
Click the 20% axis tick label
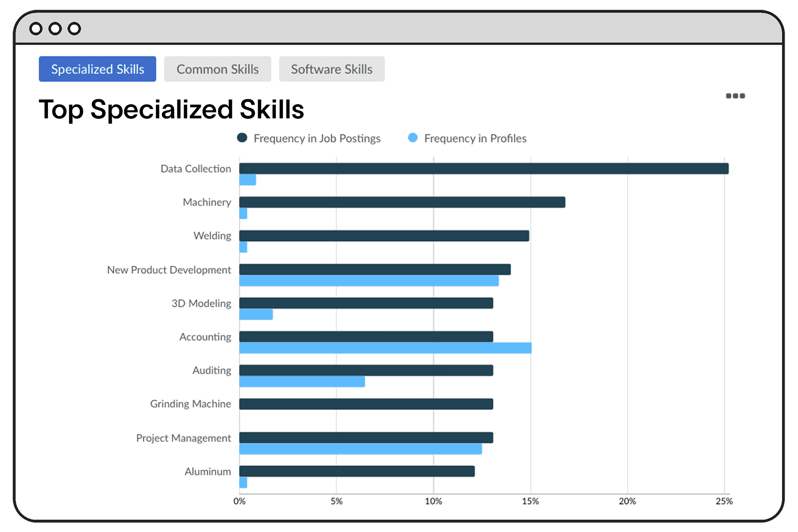pyautogui.click(x=627, y=501)
